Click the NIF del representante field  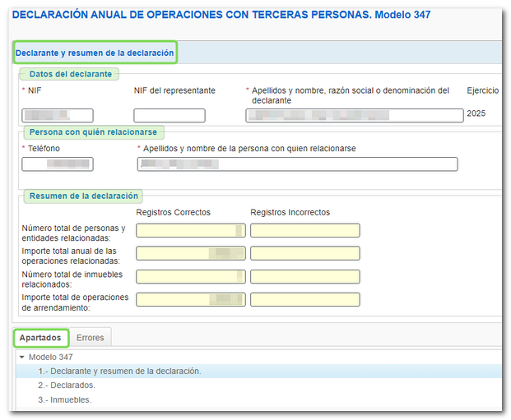pos(169,116)
